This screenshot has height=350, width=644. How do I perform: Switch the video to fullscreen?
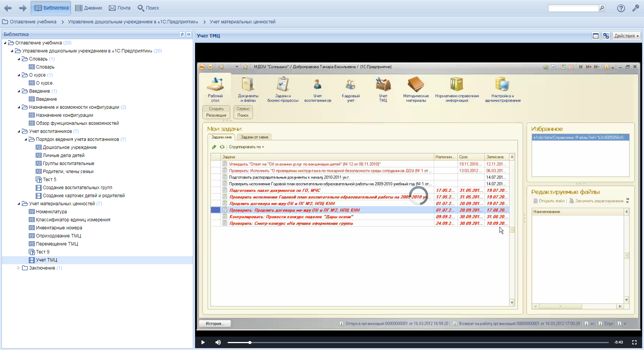pyautogui.click(x=634, y=342)
